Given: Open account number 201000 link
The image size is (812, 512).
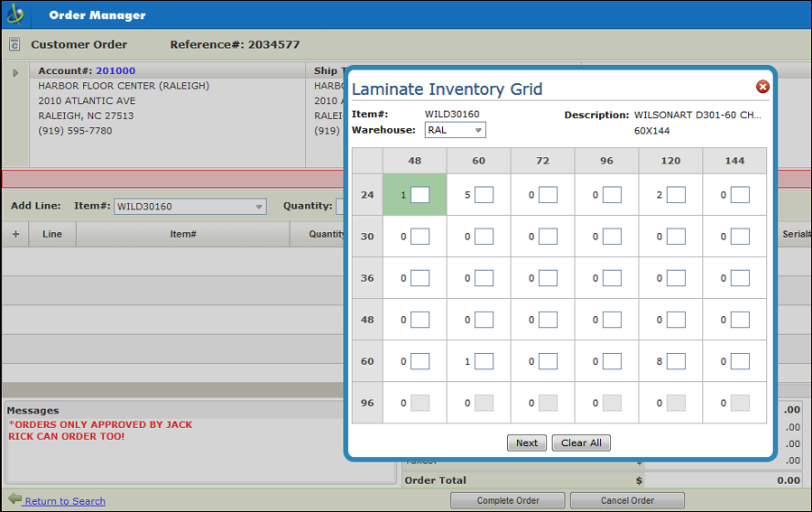Looking at the screenshot, I should 115,70.
